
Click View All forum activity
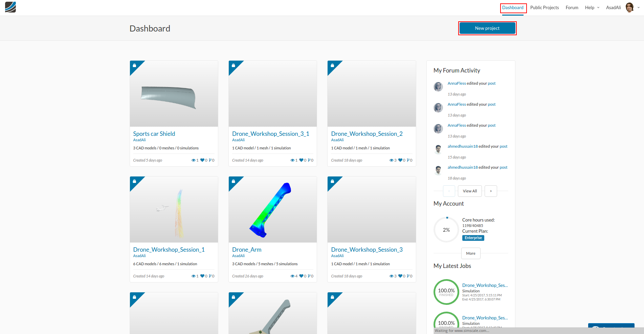[470, 191]
